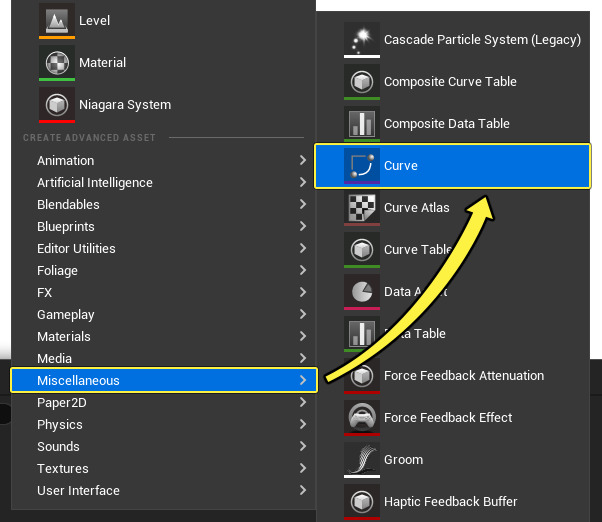Expand the FX submenu arrow
Image resolution: width=602 pixels, height=522 pixels.
coord(303,292)
